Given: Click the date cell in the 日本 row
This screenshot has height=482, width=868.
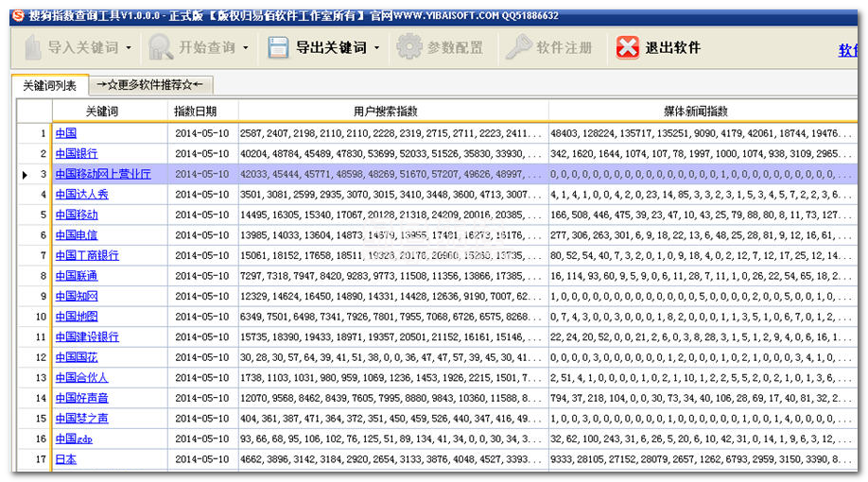Looking at the screenshot, I should (x=202, y=459).
